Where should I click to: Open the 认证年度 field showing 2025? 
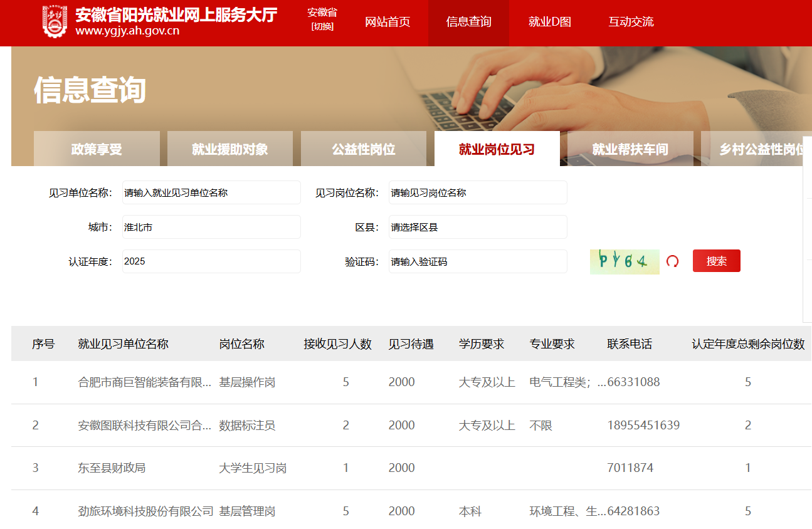coord(211,261)
